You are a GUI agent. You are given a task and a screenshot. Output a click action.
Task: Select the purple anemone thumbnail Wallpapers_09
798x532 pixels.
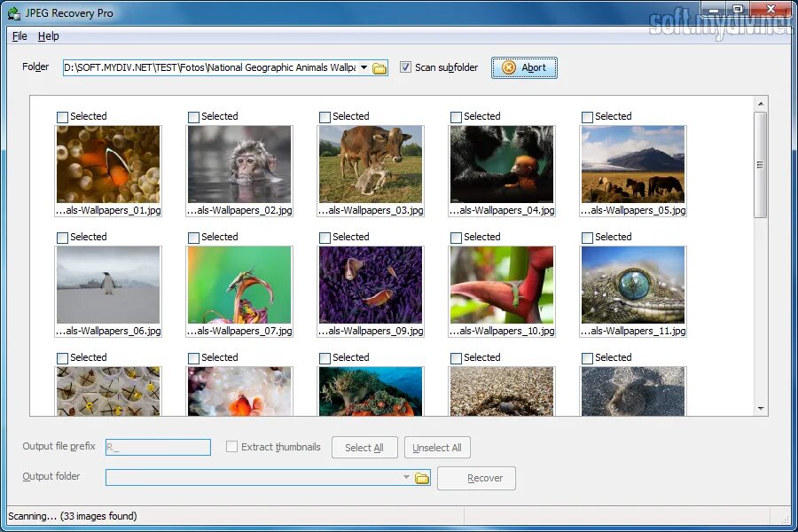371,286
